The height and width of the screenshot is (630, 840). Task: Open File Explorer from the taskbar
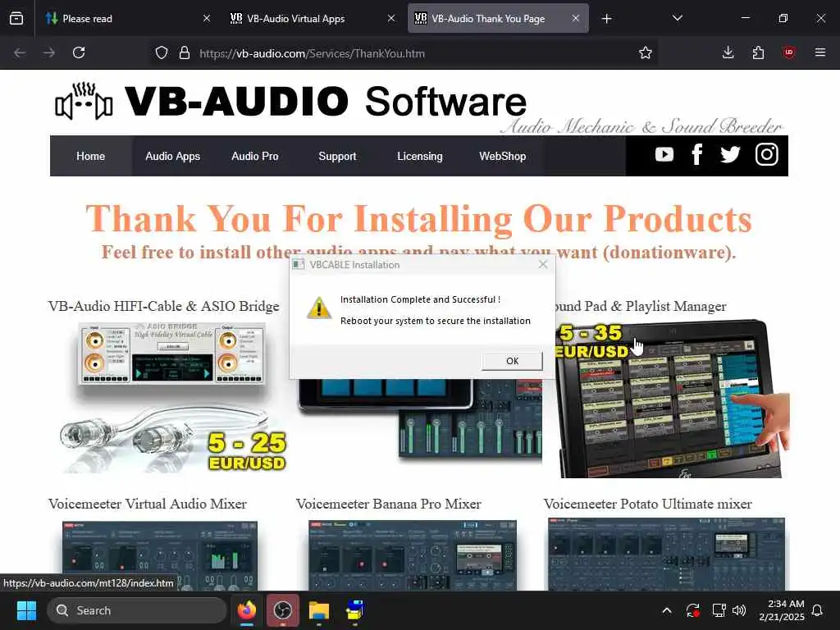[319, 610]
